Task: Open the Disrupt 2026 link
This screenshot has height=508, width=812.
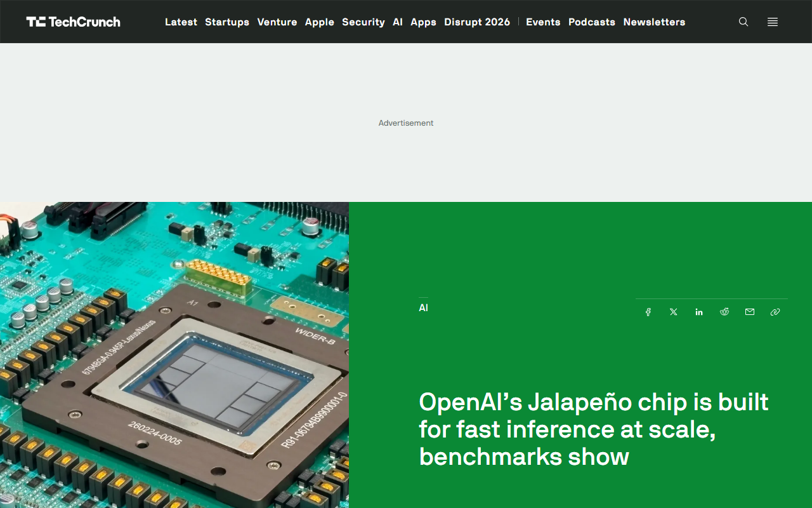Action: pos(477,22)
